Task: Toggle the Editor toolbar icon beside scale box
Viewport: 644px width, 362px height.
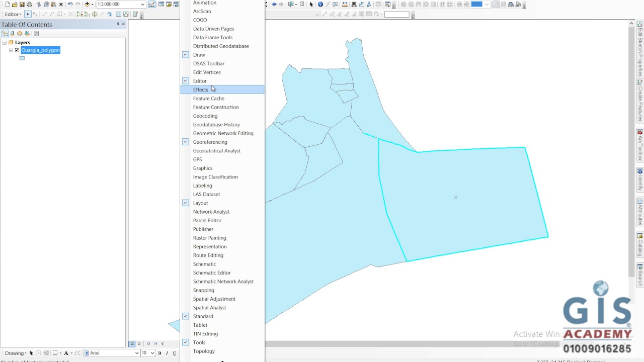Action: (151, 5)
